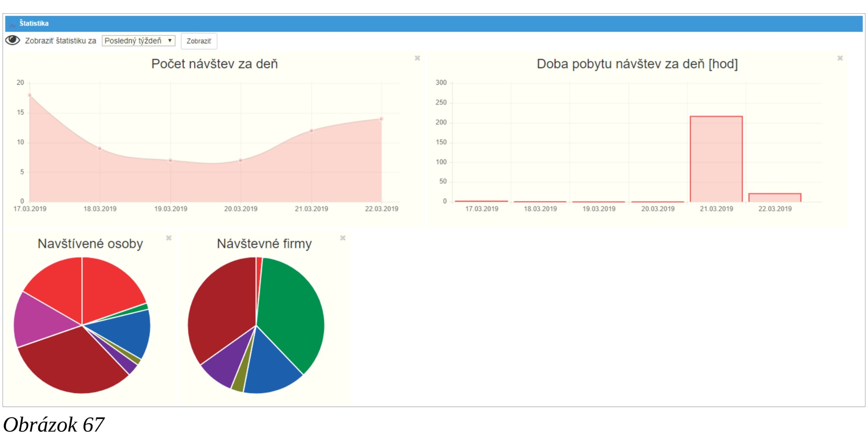
Task: Open the Posledný týždeň period dropdown
Action: coord(138,41)
